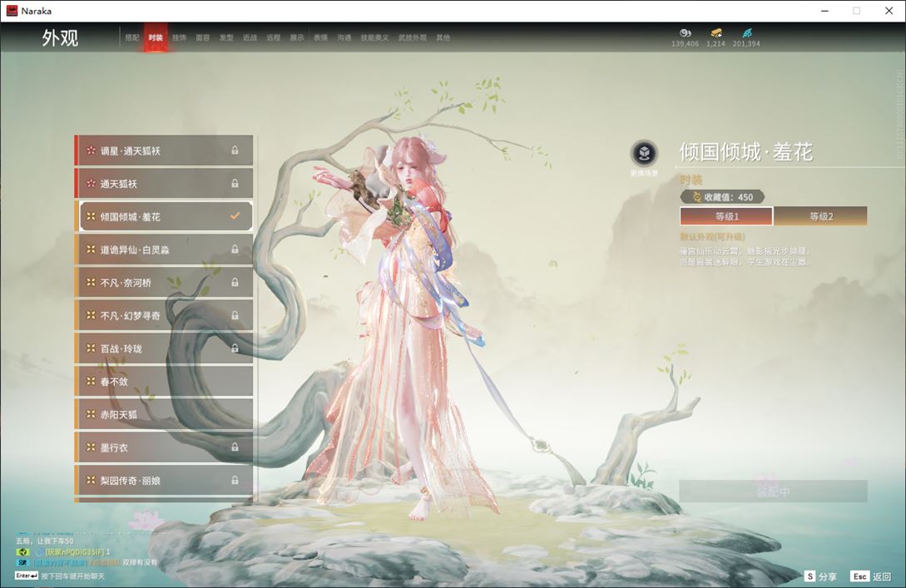Click the change-scene cube icon

(644, 153)
